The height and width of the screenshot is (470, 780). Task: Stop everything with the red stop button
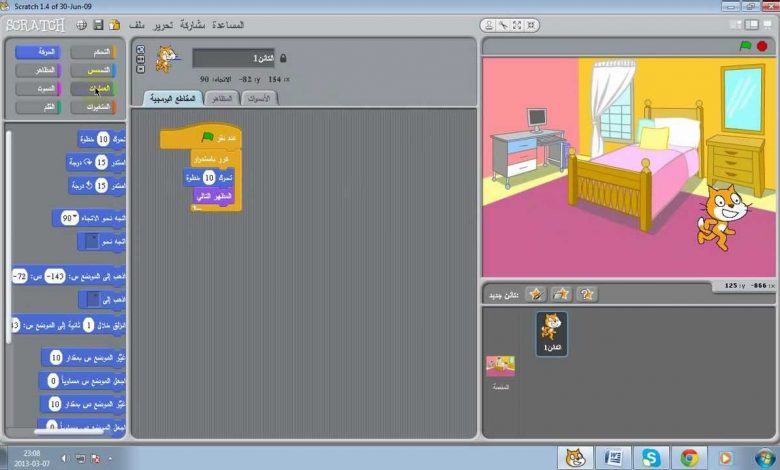[762, 46]
